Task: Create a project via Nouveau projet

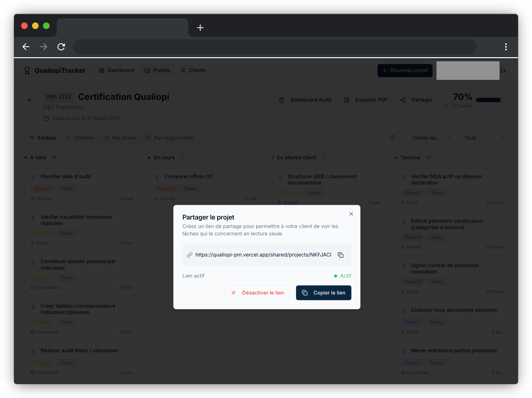Action: point(405,70)
